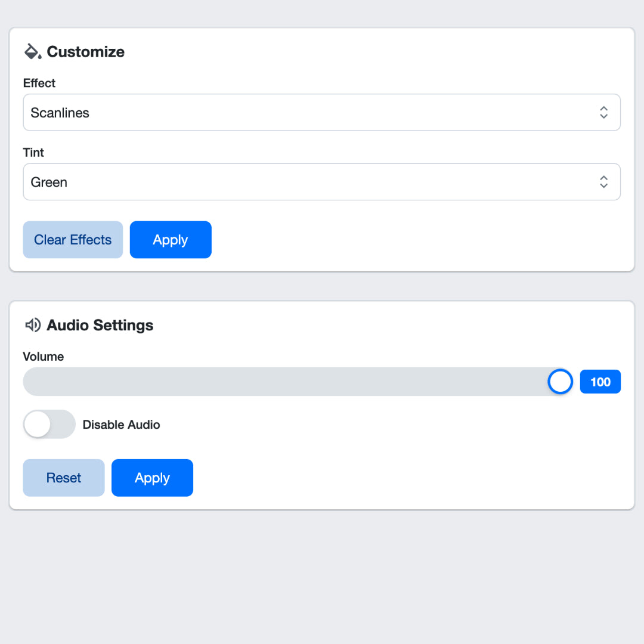Click the chevron arrows in the Tint field
Viewport: 644px width, 644px height.
point(603,182)
